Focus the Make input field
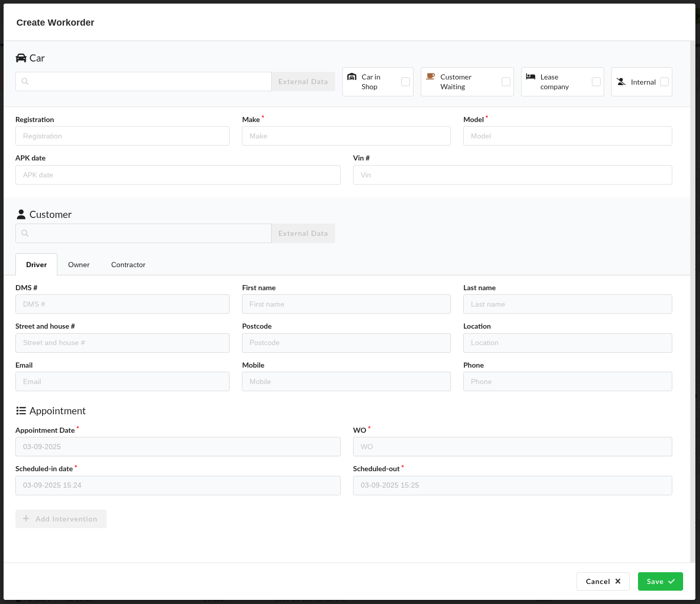This screenshot has height=604, width=700. pos(346,136)
